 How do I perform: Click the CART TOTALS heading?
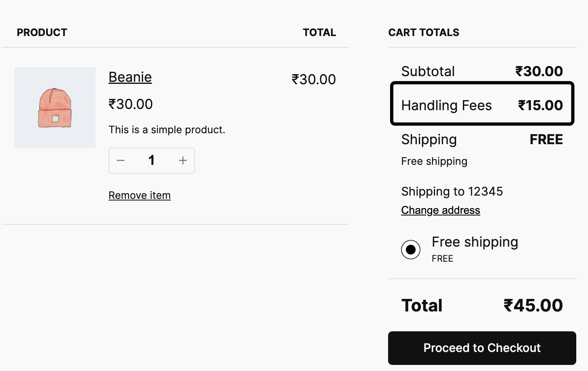[424, 32]
